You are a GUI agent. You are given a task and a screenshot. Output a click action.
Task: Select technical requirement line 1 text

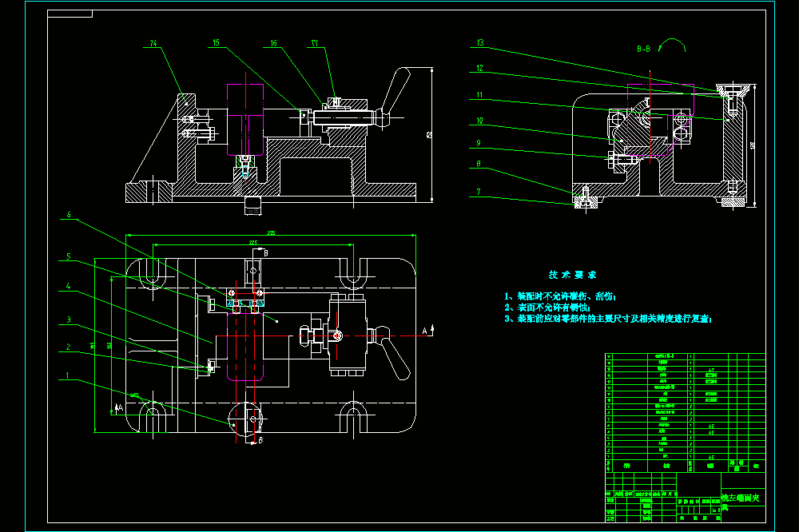[x=560, y=296]
